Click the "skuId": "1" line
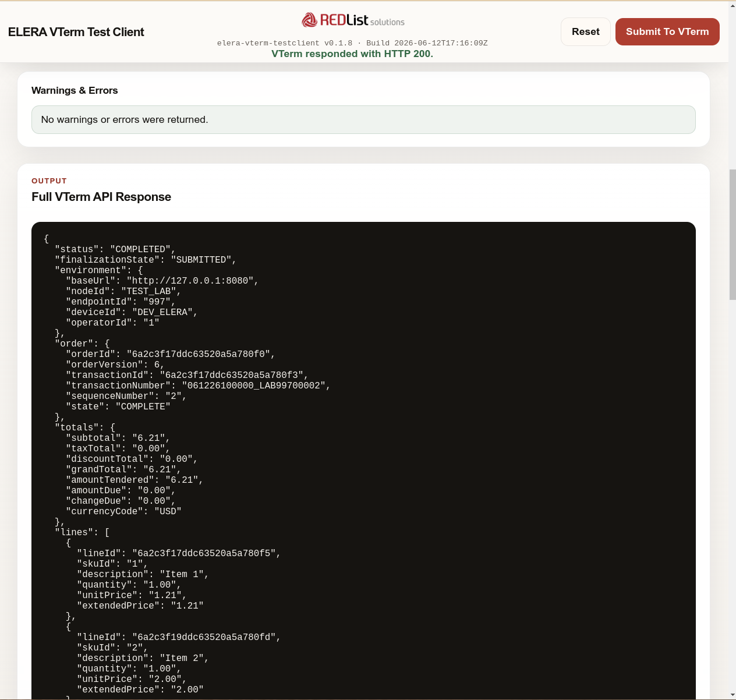Screen dimensions: 736x700 point(112,564)
